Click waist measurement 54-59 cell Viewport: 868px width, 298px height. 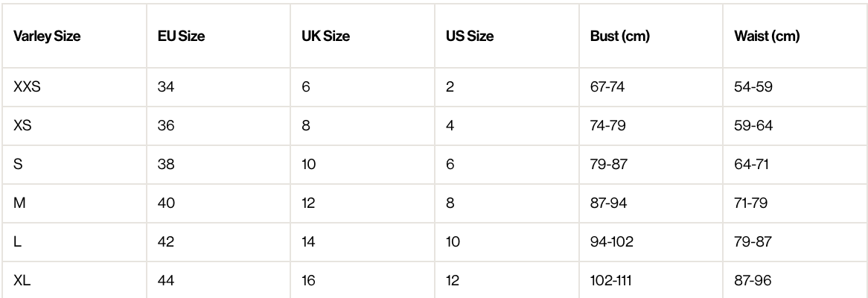[753, 86]
